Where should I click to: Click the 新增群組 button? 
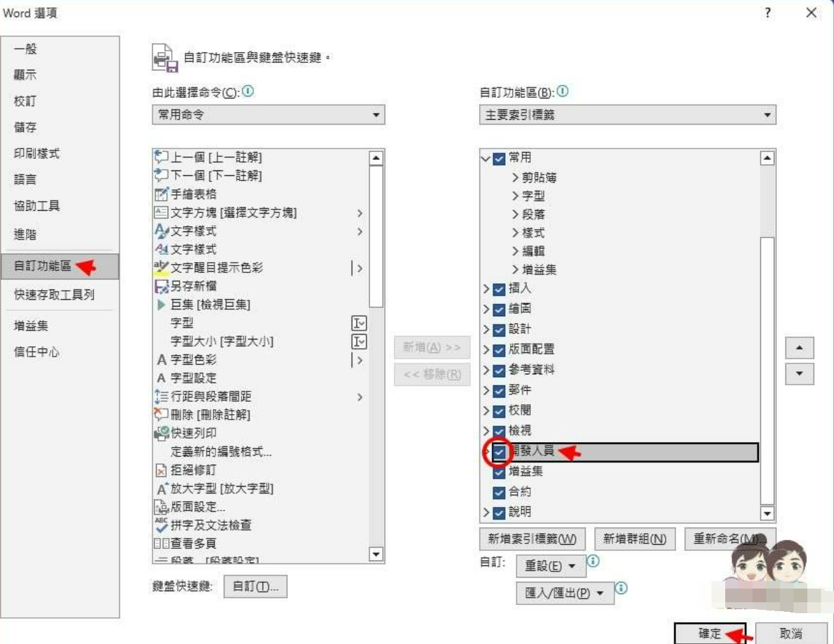point(634,539)
